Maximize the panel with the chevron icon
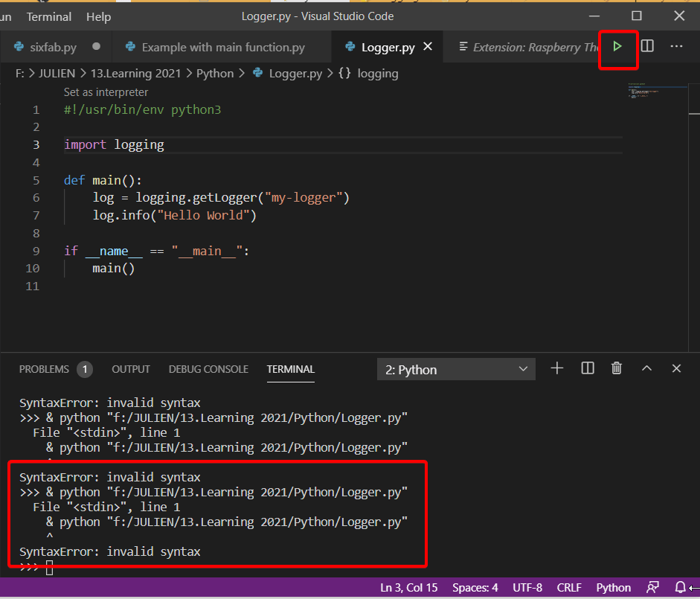Image resolution: width=700 pixels, height=599 pixels. [646, 368]
